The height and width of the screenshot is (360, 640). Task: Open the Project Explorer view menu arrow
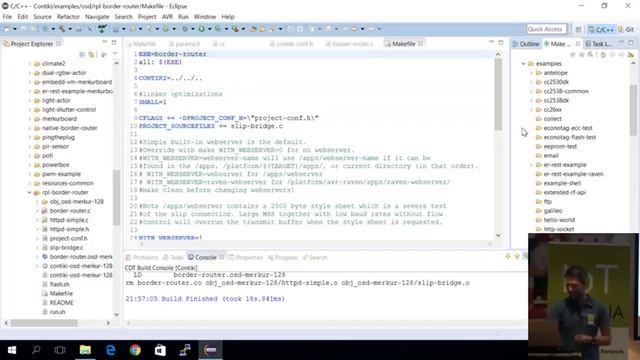click(x=115, y=54)
